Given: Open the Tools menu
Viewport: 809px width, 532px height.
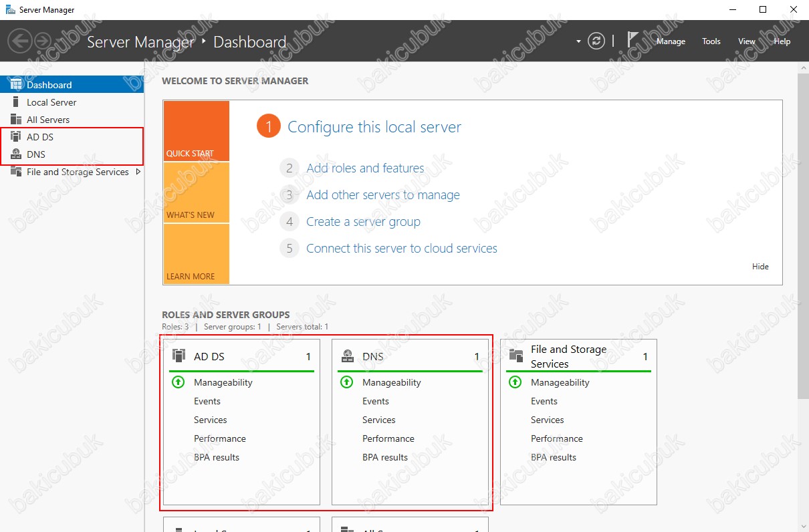Looking at the screenshot, I should [x=711, y=41].
